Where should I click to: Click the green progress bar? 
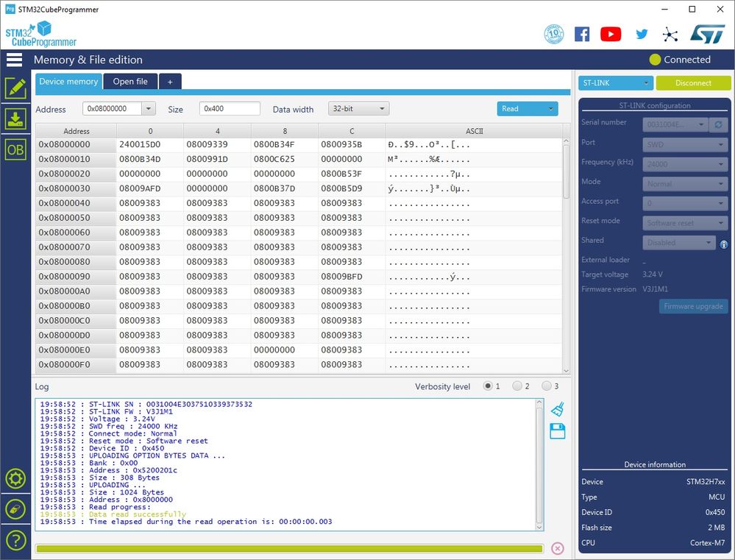289,548
